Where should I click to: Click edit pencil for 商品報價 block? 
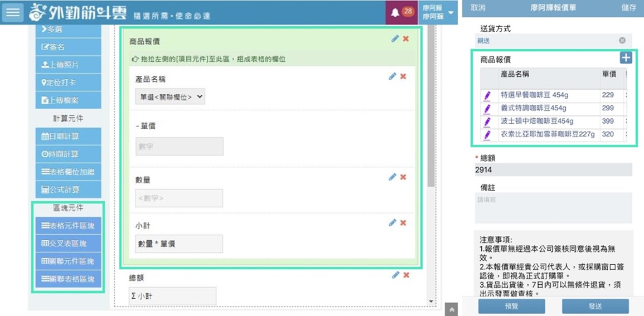tap(395, 39)
